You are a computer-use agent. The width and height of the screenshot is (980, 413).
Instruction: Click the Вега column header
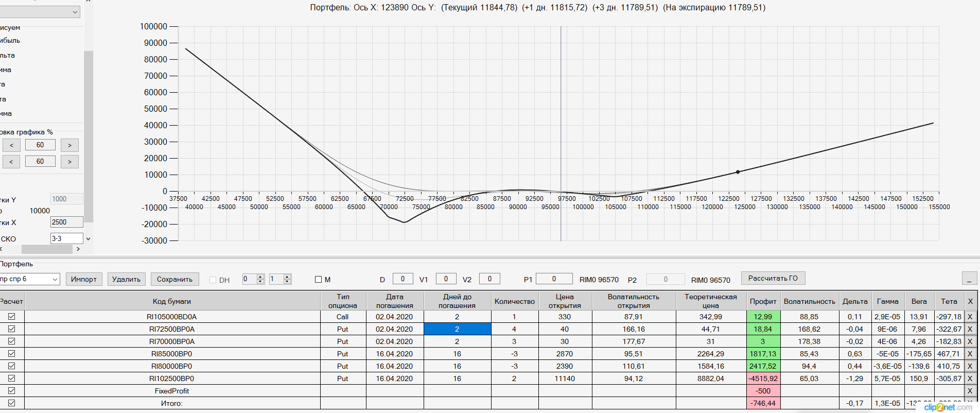(919, 301)
